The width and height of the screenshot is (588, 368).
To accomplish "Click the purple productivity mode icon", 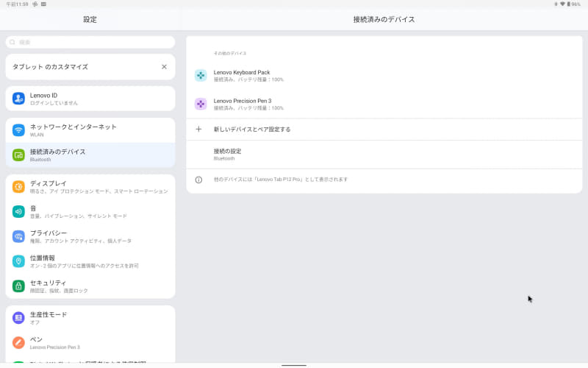I will click(18, 318).
